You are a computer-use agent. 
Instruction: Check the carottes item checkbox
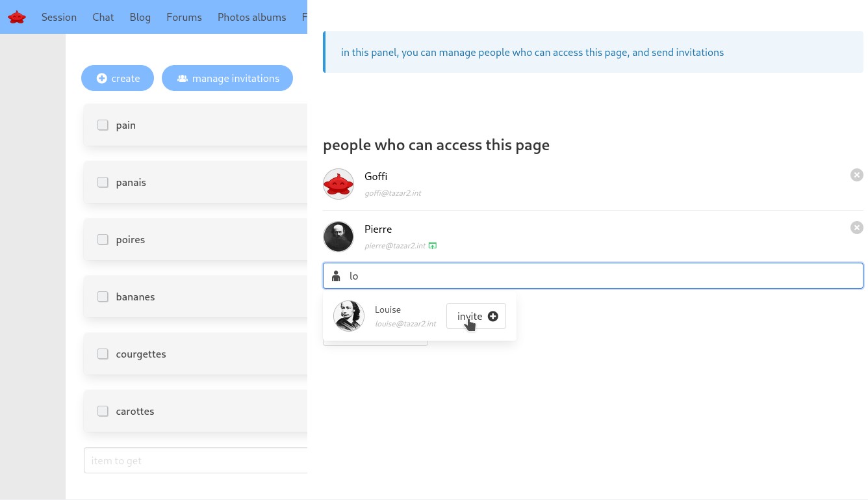pyautogui.click(x=103, y=411)
